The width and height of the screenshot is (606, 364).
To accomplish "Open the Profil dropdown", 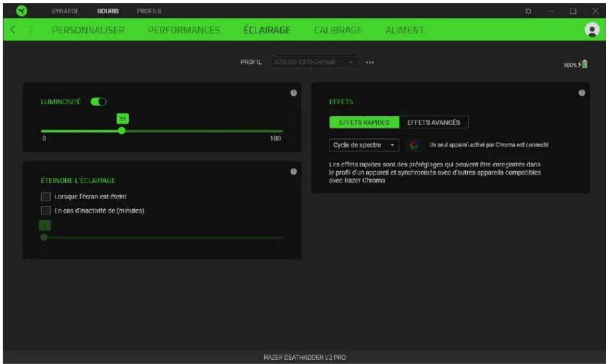I will click(314, 63).
